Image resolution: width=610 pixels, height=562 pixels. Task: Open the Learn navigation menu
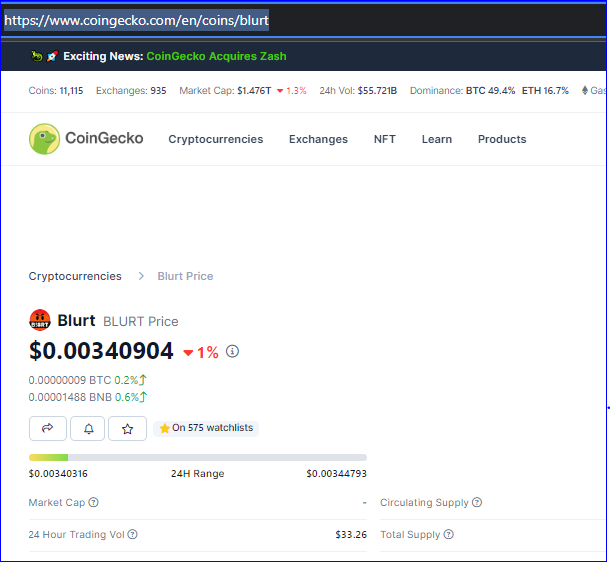tap(436, 139)
